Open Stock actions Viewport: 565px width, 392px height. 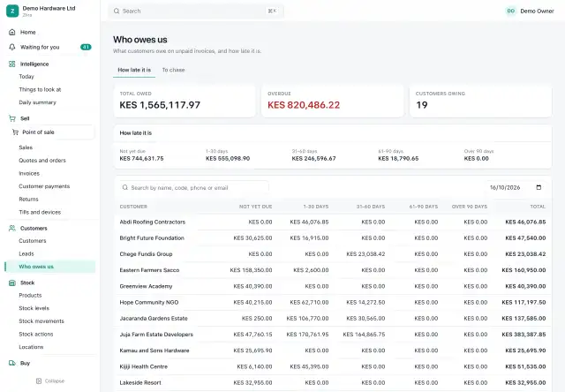tap(36, 334)
